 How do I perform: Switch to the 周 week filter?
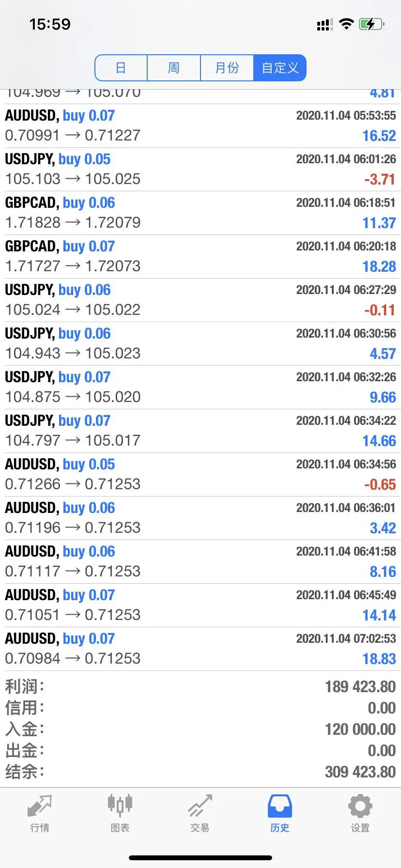pyautogui.click(x=174, y=68)
